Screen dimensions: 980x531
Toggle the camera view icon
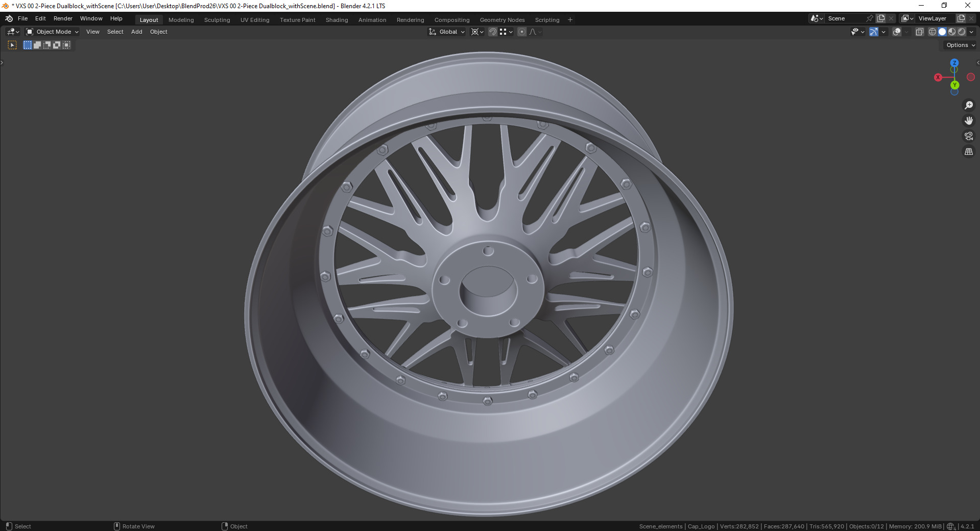click(x=968, y=136)
